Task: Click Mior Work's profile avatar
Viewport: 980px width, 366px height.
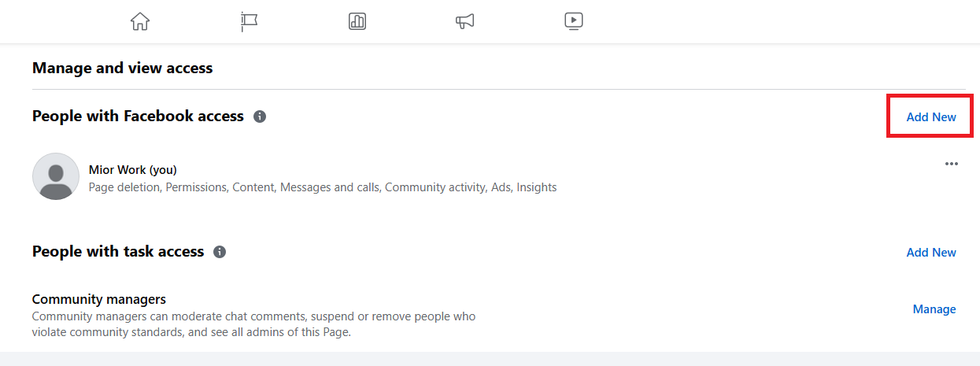Action: [56, 176]
